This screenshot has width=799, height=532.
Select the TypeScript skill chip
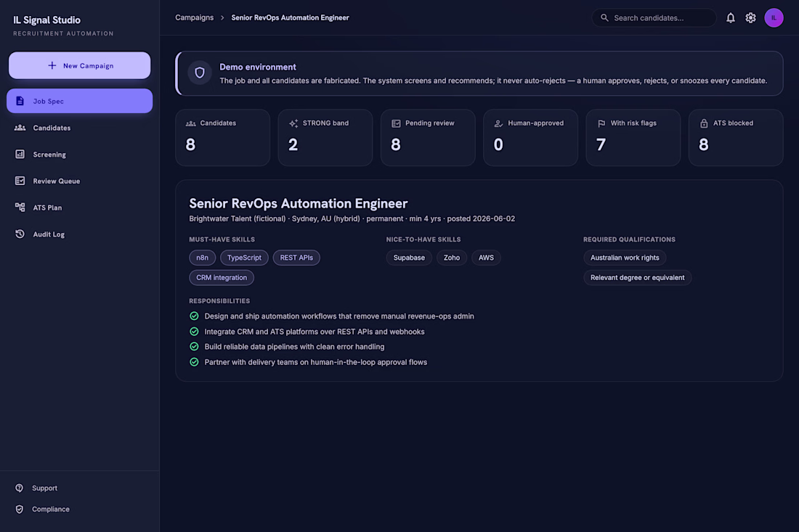(x=244, y=258)
